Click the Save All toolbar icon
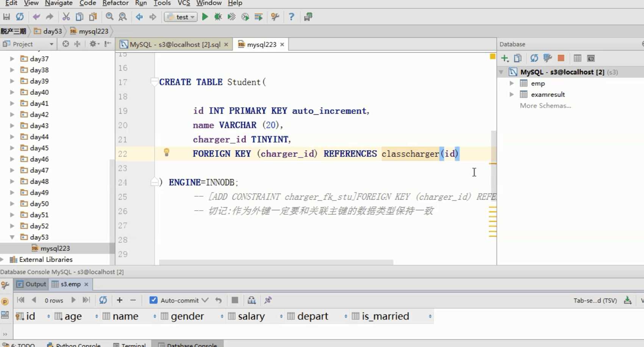644x347 pixels. pos(6,17)
